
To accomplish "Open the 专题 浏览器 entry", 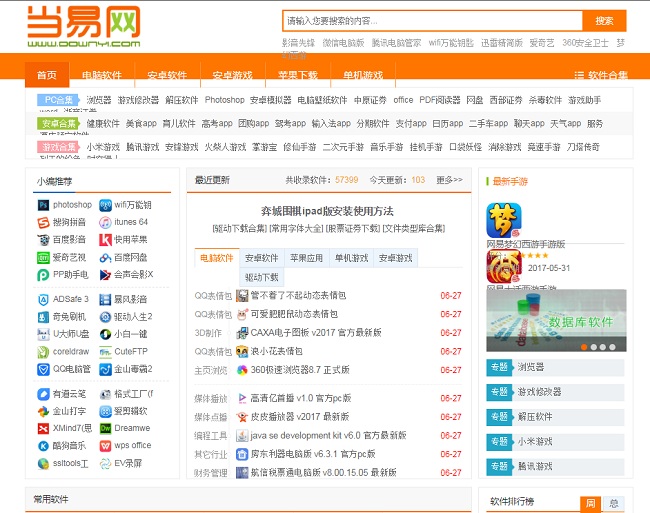I will coord(555,367).
